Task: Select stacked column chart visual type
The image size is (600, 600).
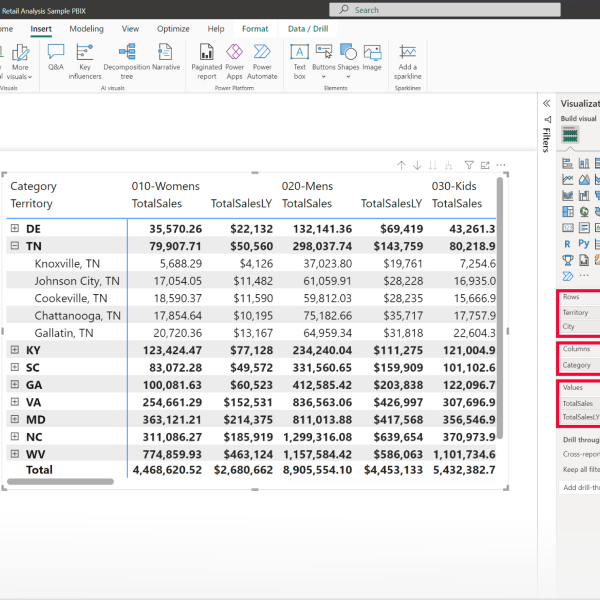Action: point(584,163)
